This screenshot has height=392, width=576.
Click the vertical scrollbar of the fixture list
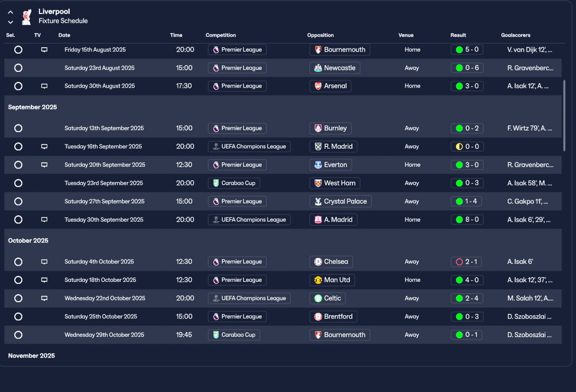[x=564, y=116]
